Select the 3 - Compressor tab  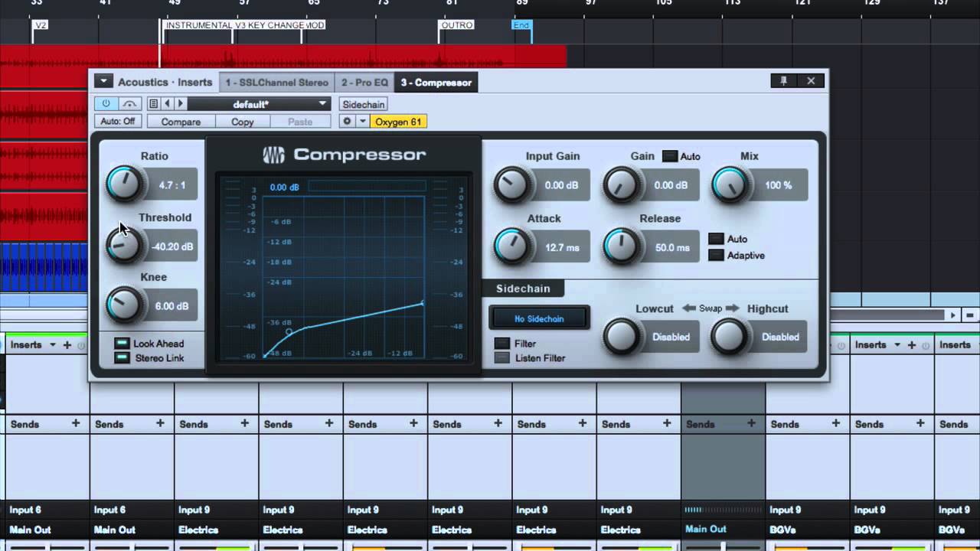tap(436, 82)
